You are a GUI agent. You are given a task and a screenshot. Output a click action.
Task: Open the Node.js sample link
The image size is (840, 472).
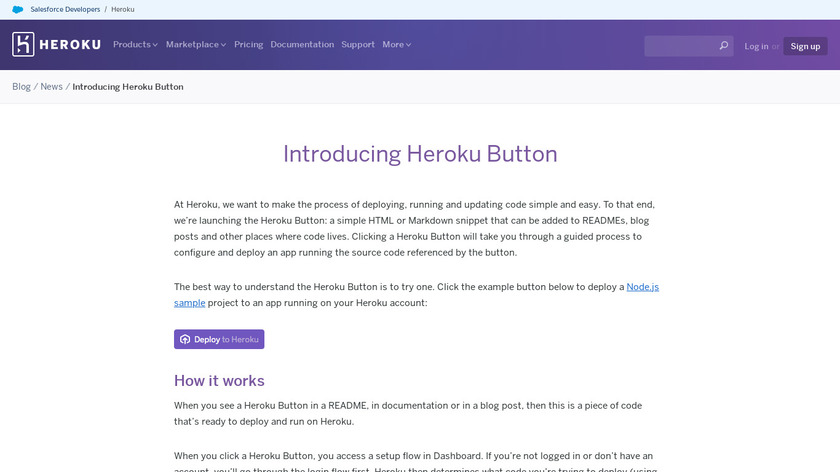pyautogui.click(x=642, y=287)
